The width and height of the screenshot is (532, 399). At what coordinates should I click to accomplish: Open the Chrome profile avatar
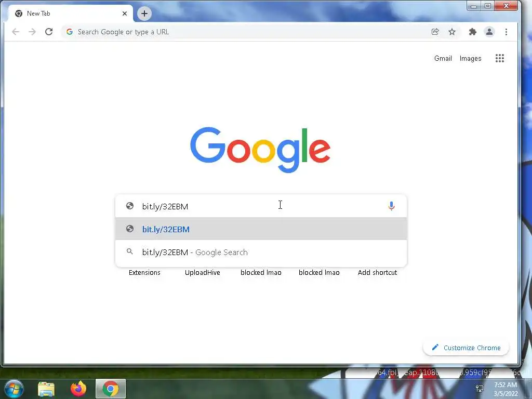pos(489,32)
